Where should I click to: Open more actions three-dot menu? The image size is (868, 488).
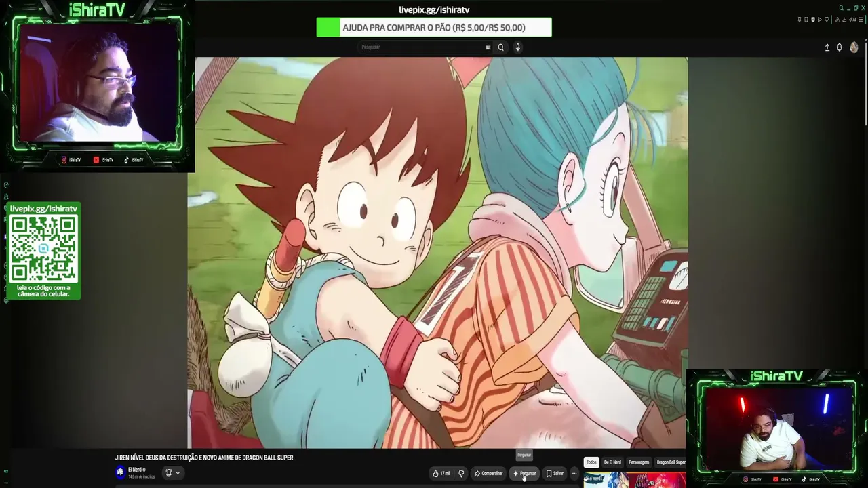(x=574, y=473)
